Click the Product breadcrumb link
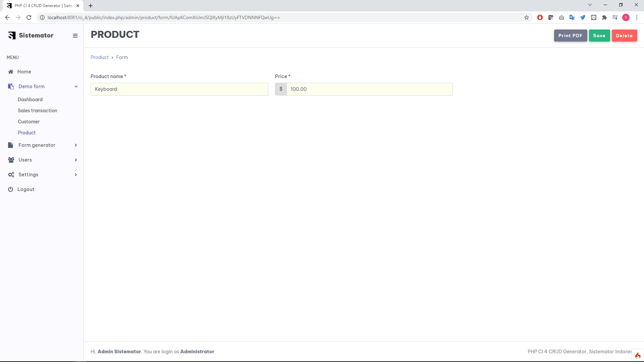This screenshot has width=644, height=362. point(100,57)
